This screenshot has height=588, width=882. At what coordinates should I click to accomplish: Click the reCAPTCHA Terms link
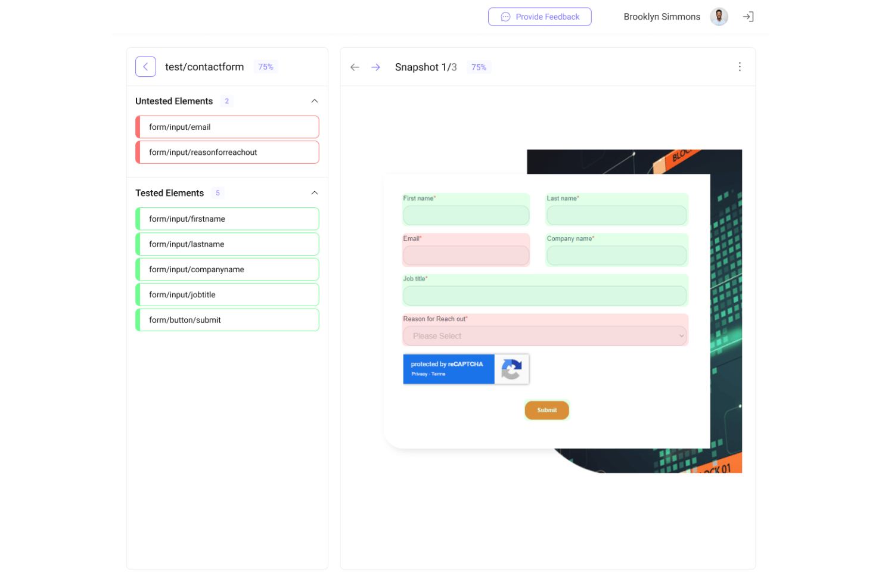click(x=439, y=374)
